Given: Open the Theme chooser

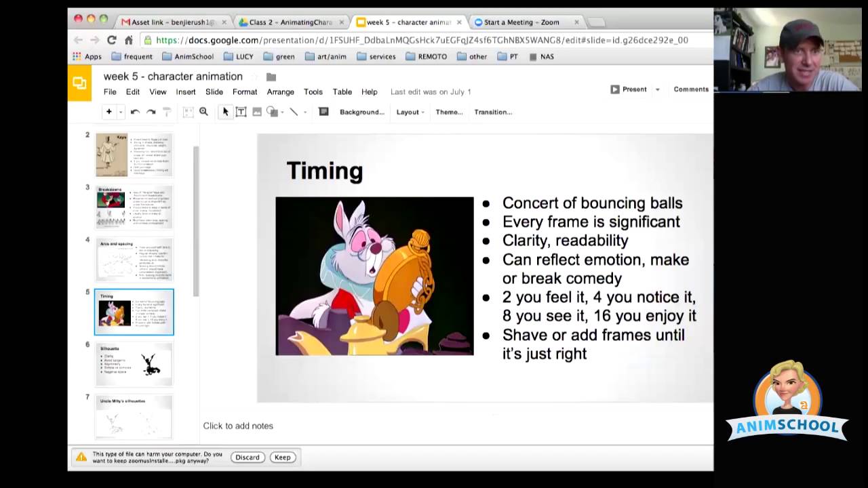Looking at the screenshot, I should 449,112.
